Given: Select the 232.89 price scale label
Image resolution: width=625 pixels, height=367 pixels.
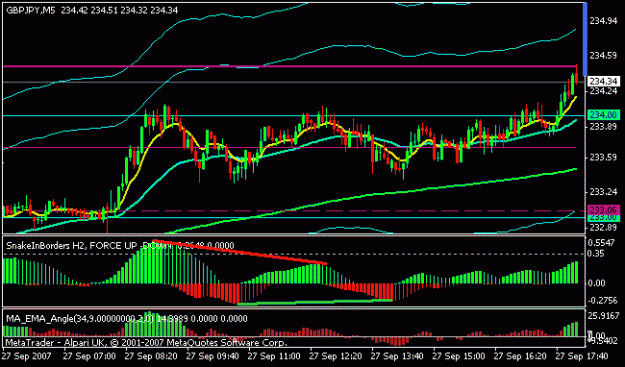Looking at the screenshot, I should pos(603,228).
